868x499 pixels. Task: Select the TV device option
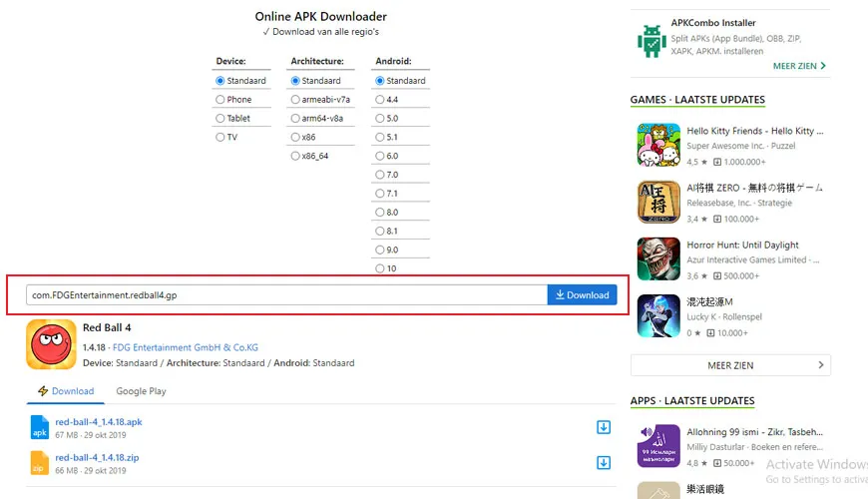pyautogui.click(x=220, y=138)
